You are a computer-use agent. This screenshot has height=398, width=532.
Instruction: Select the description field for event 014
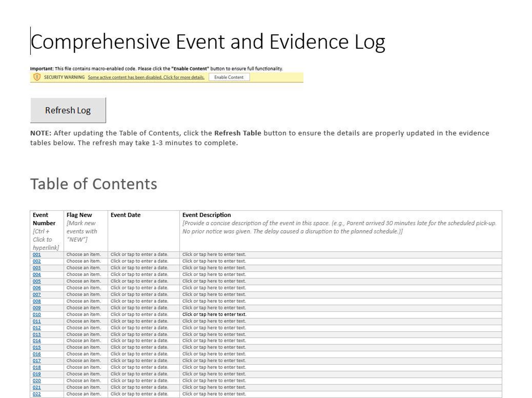[x=214, y=341]
